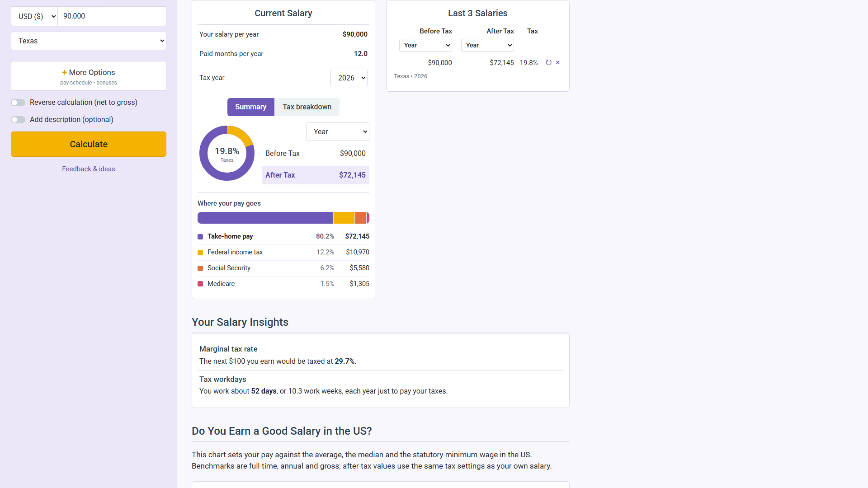The width and height of the screenshot is (868, 488).
Task: Click the After Tax $72,145 highlighted row
Action: pos(316,175)
